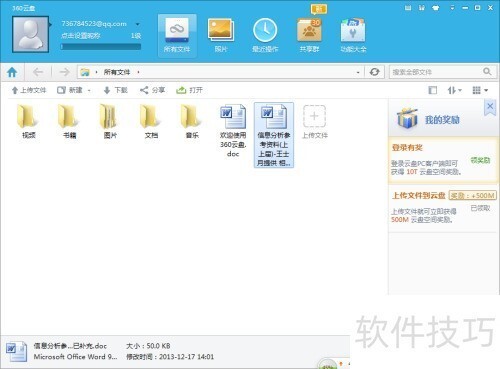Image resolution: width=500 pixels, height=369 pixels.
Task: Open the skin shirt icon in title bar
Action: (436, 8)
